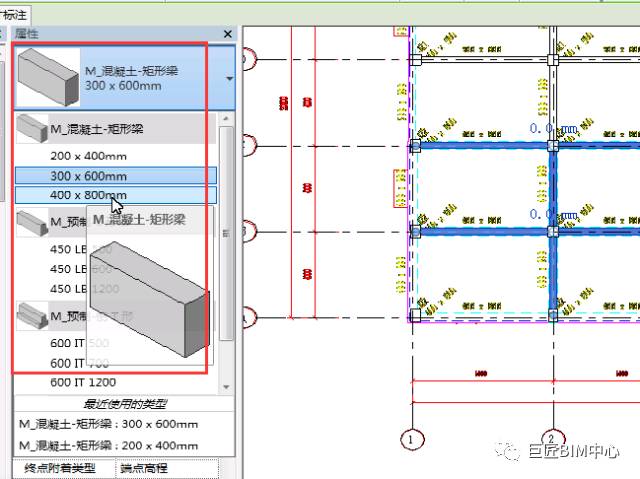Pick the 600 IT 1200 type

(83, 382)
